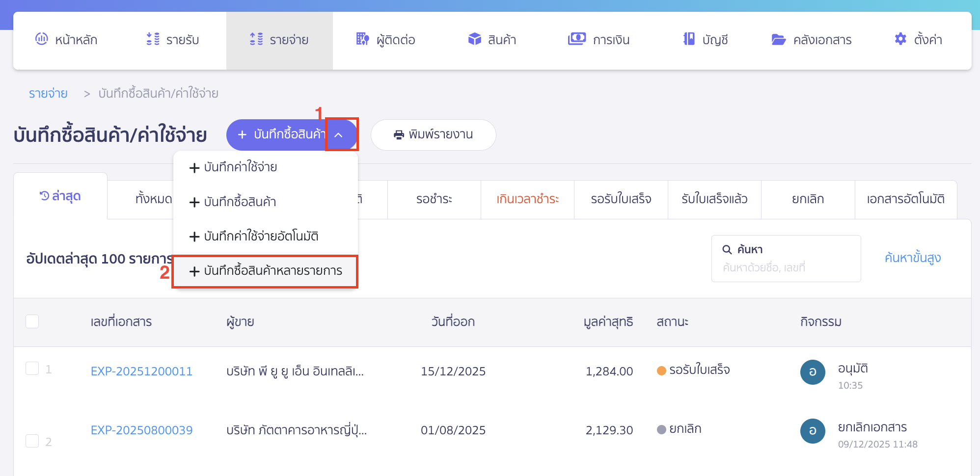Click the สินค้า products cube icon
Screen dimensions: 980x476
475,39
